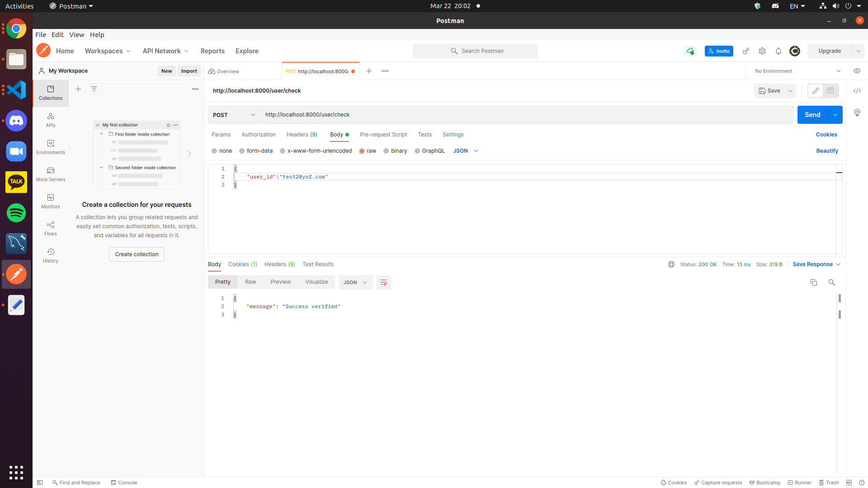Click the Search Postman box
Screen dimensions: 868x488
[475, 51]
